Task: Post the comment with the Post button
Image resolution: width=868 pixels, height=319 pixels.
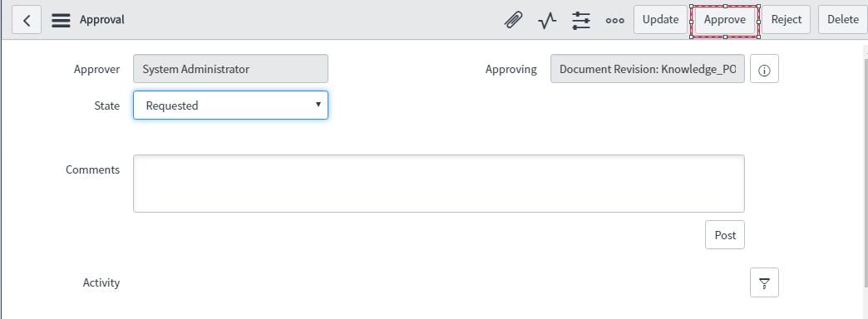Action: [725, 235]
